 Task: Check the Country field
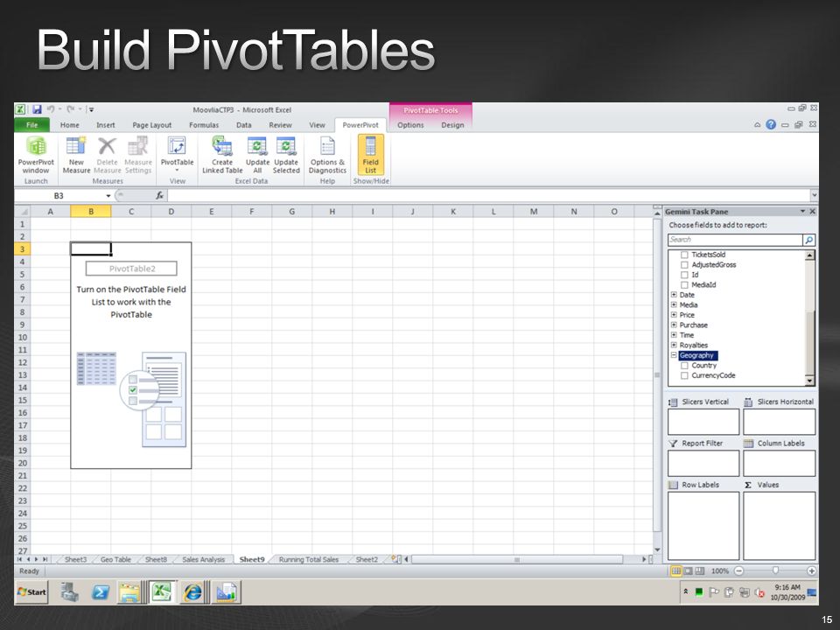click(x=684, y=366)
